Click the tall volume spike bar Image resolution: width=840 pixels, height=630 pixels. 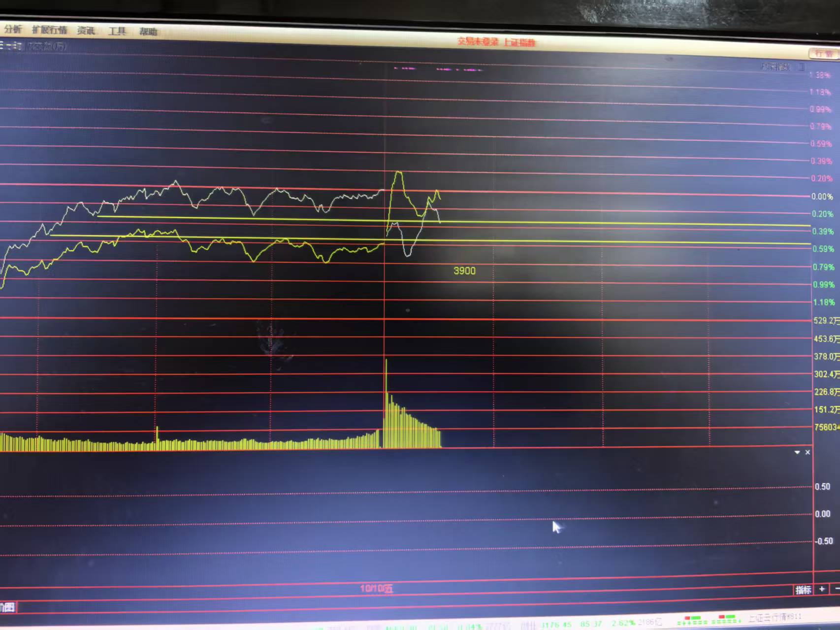tap(386, 403)
